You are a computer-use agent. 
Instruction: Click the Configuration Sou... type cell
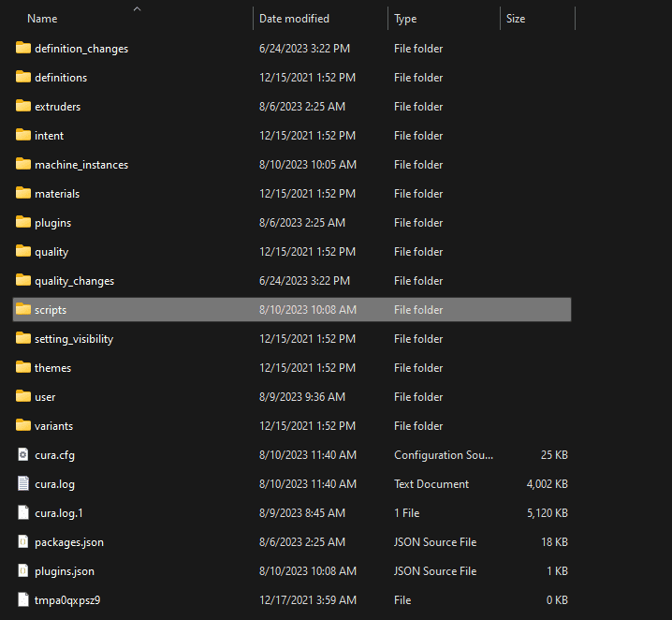pos(444,455)
